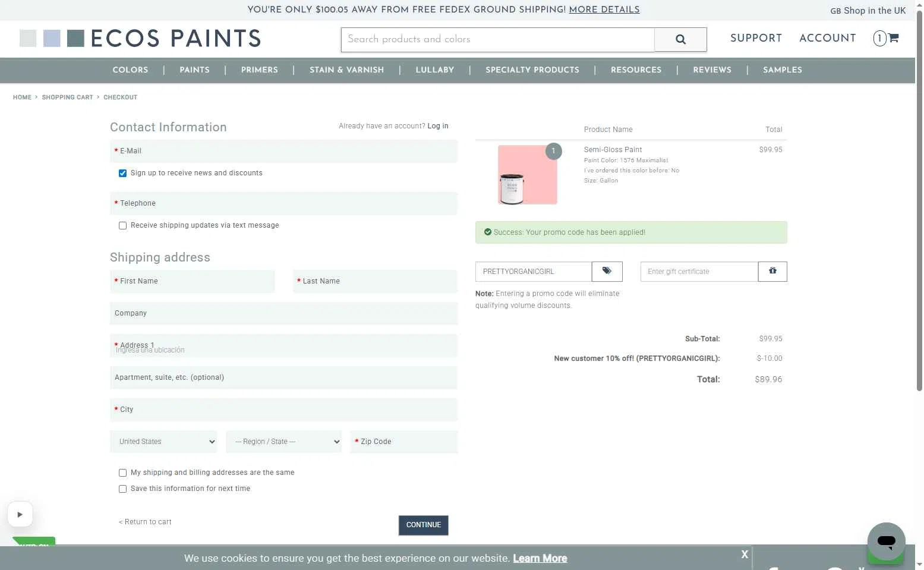Go to Shopping Cart breadcrumb
Image resolution: width=924 pixels, height=570 pixels.
(x=67, y=97)
